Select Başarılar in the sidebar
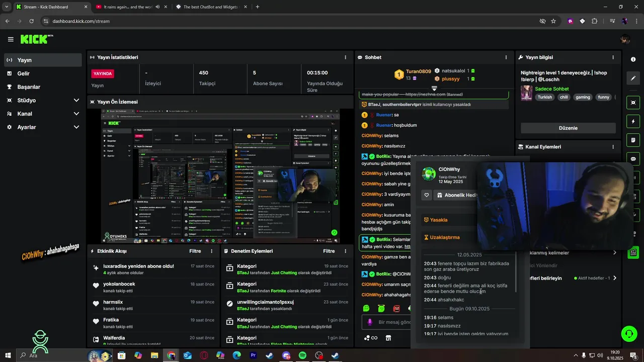 43,87
